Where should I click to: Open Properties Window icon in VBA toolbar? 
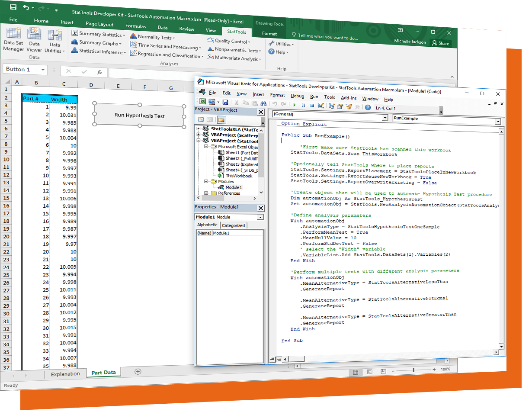coord(340,106)
